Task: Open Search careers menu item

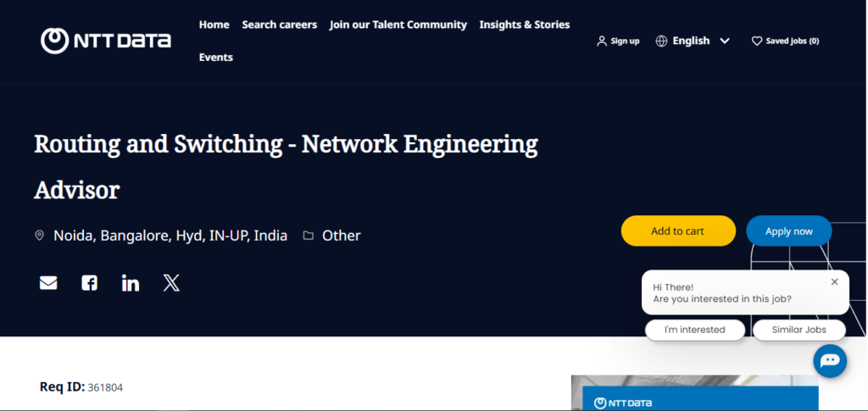Action: pyautogui.click(x=280, y=25)
